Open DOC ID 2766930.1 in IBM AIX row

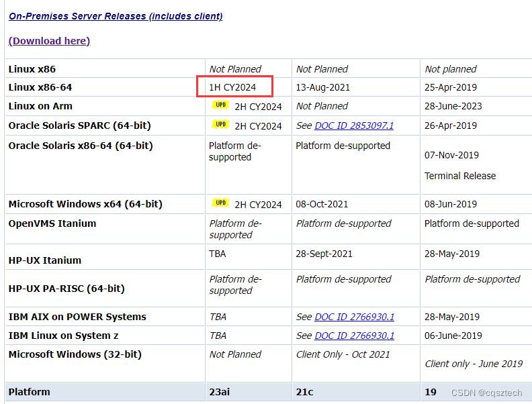[355, 317]
